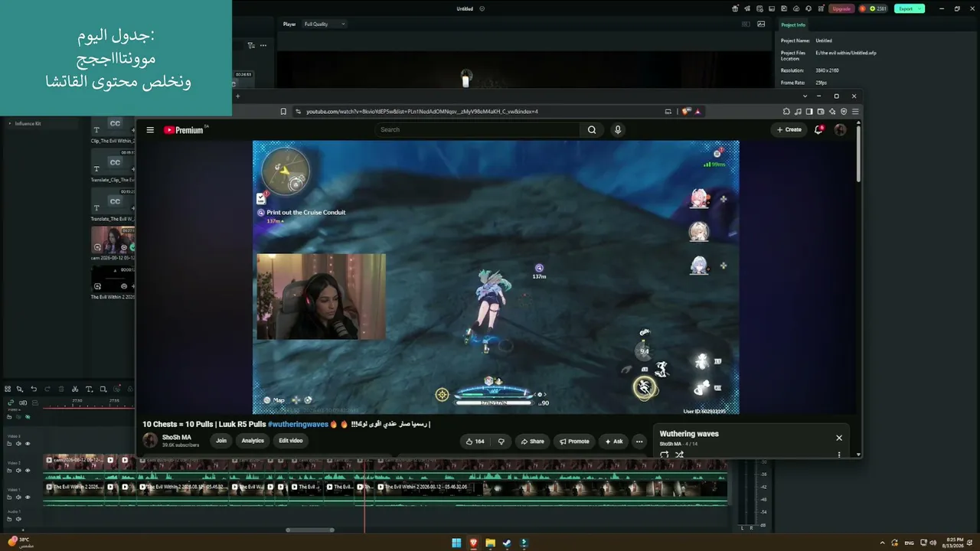Mute the Audio 1 track
The image size is (980, 551).
[x=18, y=519]
